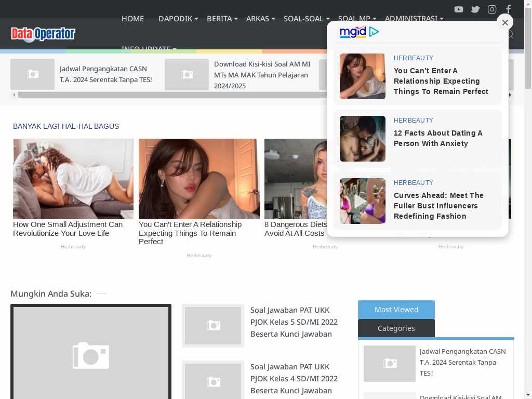Viewport: 532px width, 399px height.
Task: Open 'How One Small Adjustment' ad image
Action: click(73, 179)
